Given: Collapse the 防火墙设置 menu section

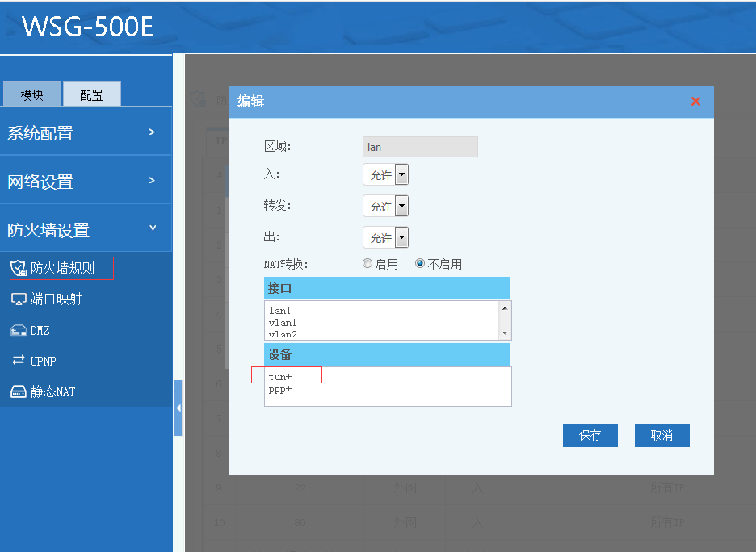Looking at the screenshot, I should coord(86,229).
